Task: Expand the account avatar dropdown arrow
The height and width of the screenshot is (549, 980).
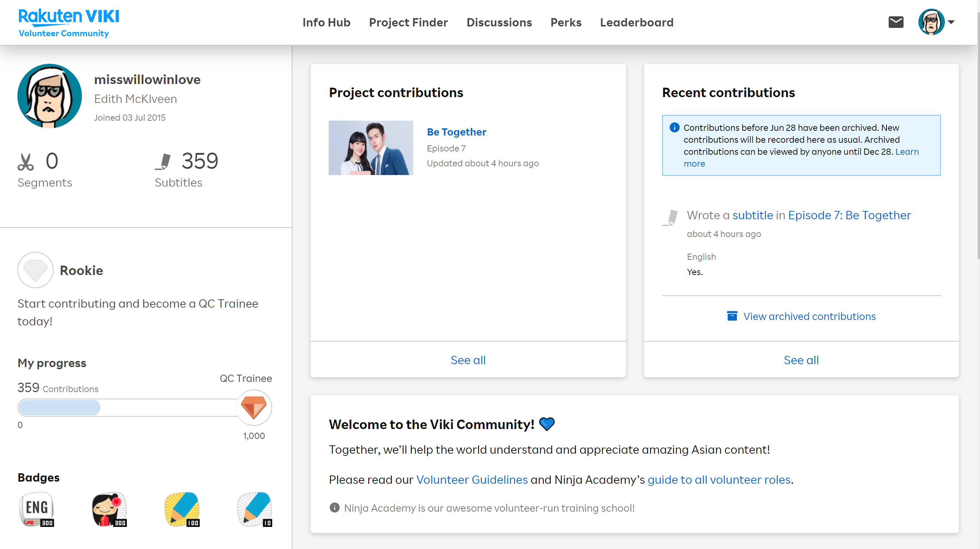Action: click(x=951, y=22)
